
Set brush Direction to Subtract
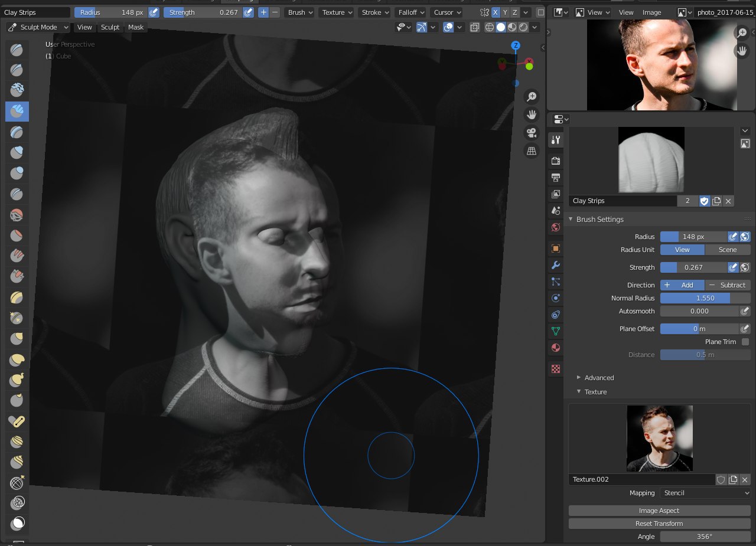coord(728,285)
